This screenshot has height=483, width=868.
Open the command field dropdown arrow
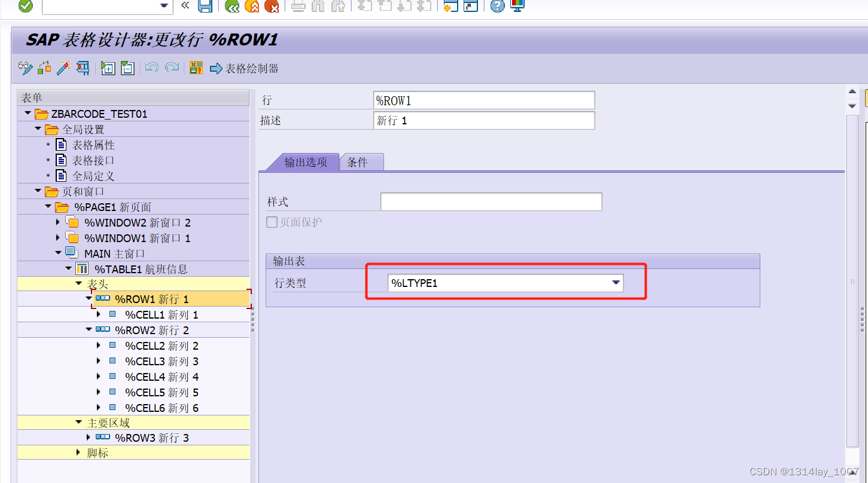coord(165,6)
